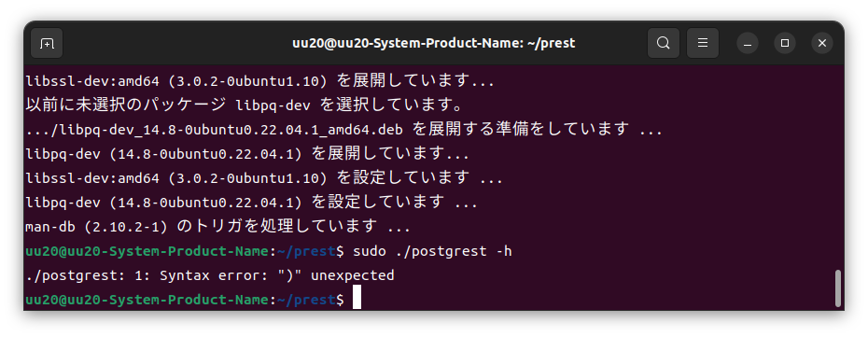Click the white block cursor at the prompt
868x337 pixels.
click(357, 297)
